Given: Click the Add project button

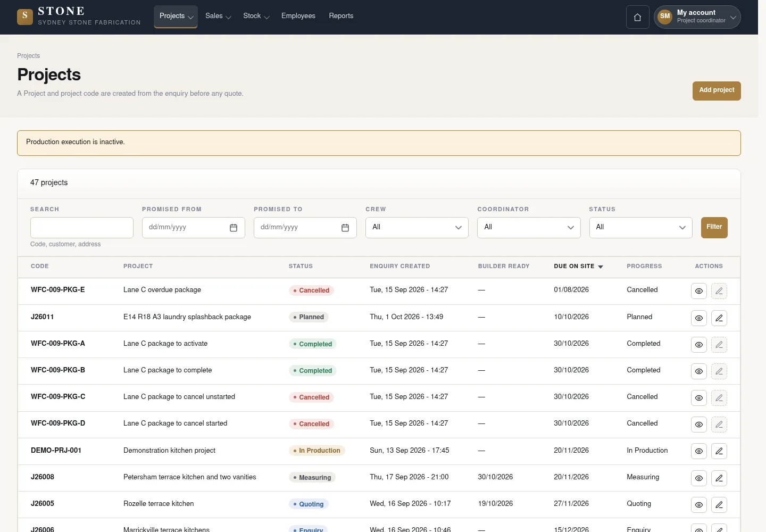Looking at the screenshot, I should [717, 90].
